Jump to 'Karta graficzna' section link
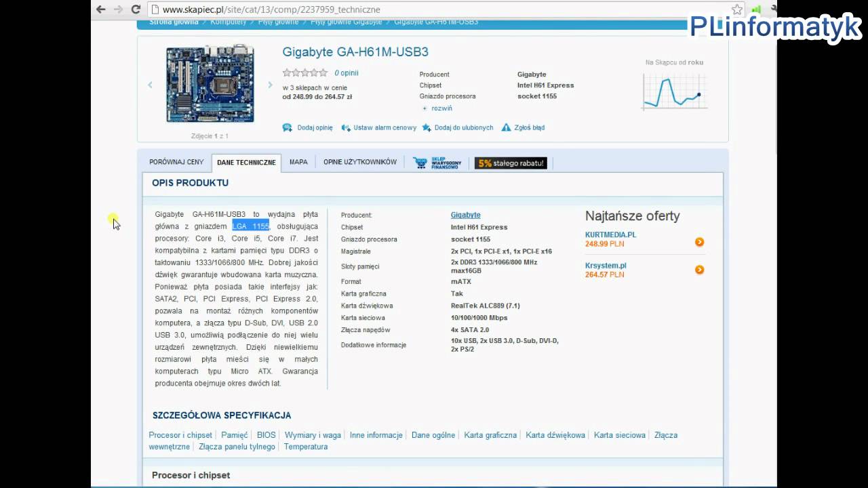This screenshot has height=488, width=868. 490,435
